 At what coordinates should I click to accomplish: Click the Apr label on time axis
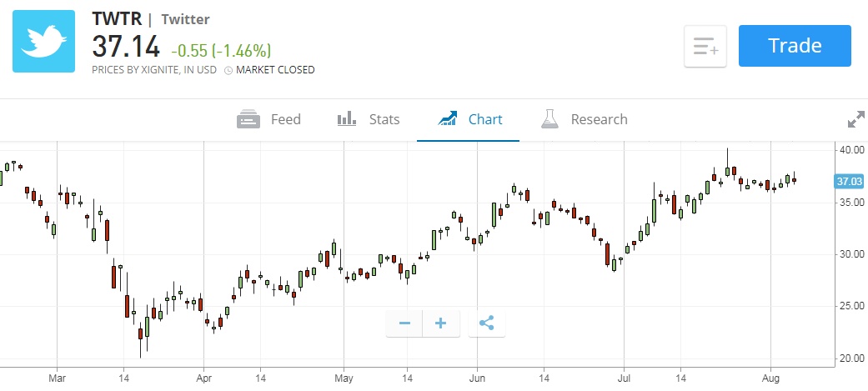pos(204,377)
